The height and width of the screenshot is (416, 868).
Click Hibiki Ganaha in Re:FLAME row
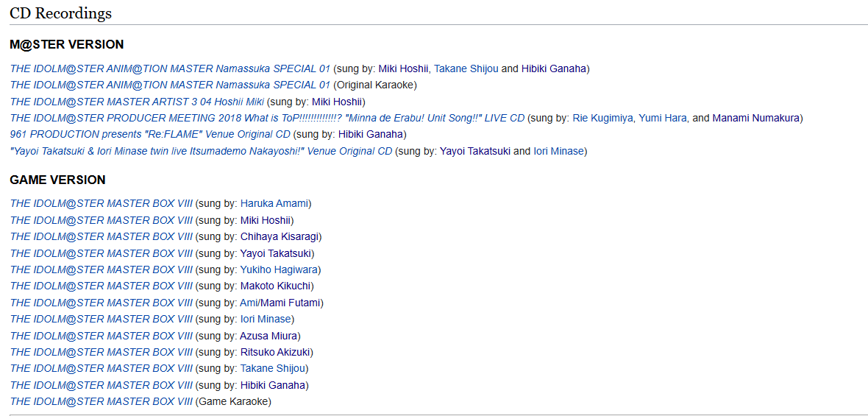(x=371, y=134)
